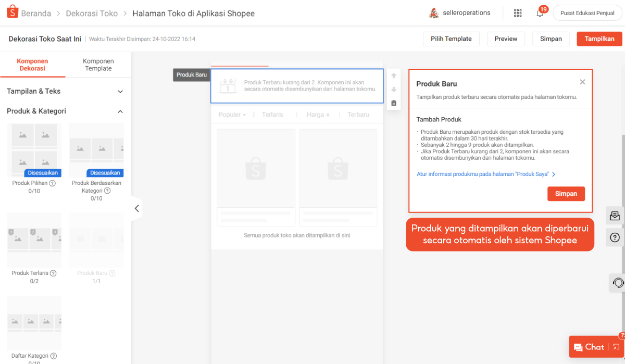Click the Shopee logo icon

pos(12,12)
